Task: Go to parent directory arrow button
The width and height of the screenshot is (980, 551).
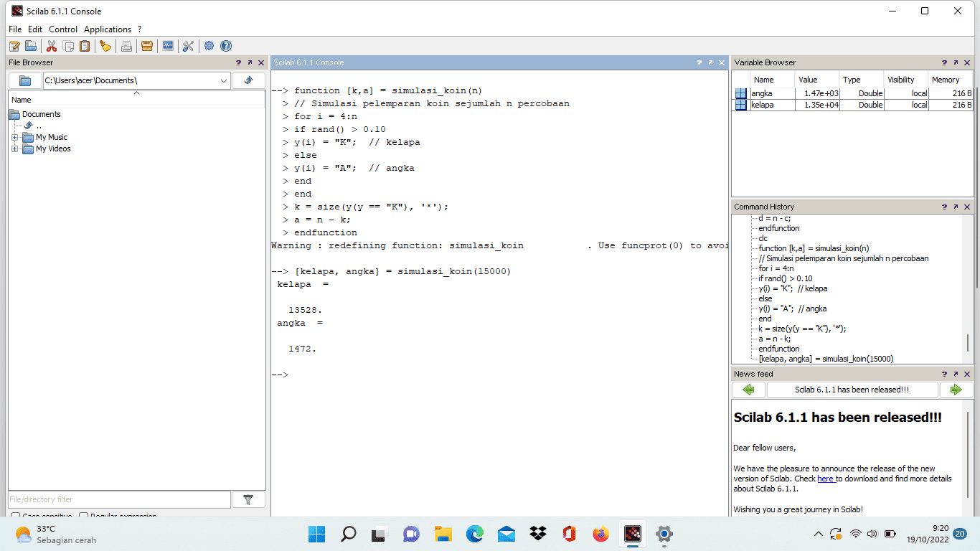Action: coord(249,80)
